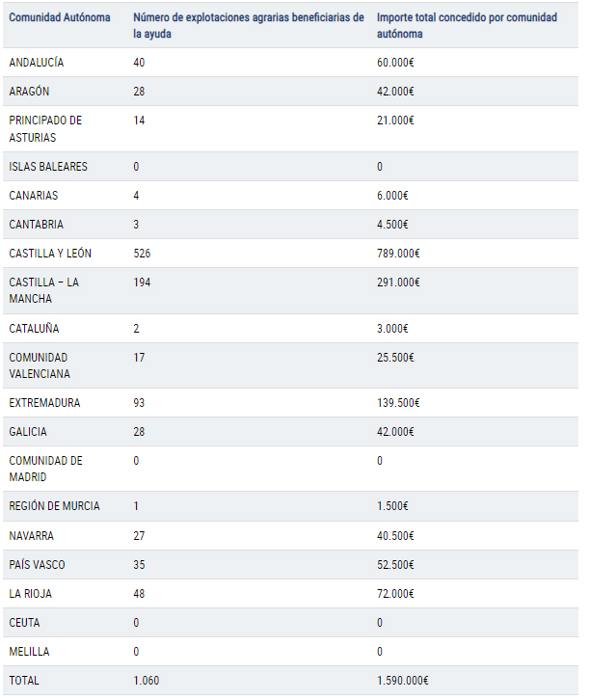Click the 526 value for Castilla y León
This screenshot has width=590, height=700.
point(143,253)
